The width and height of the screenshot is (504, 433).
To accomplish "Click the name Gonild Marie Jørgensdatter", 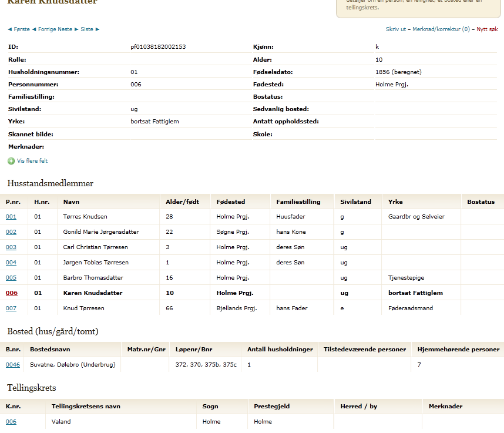I will pos(101,231).
